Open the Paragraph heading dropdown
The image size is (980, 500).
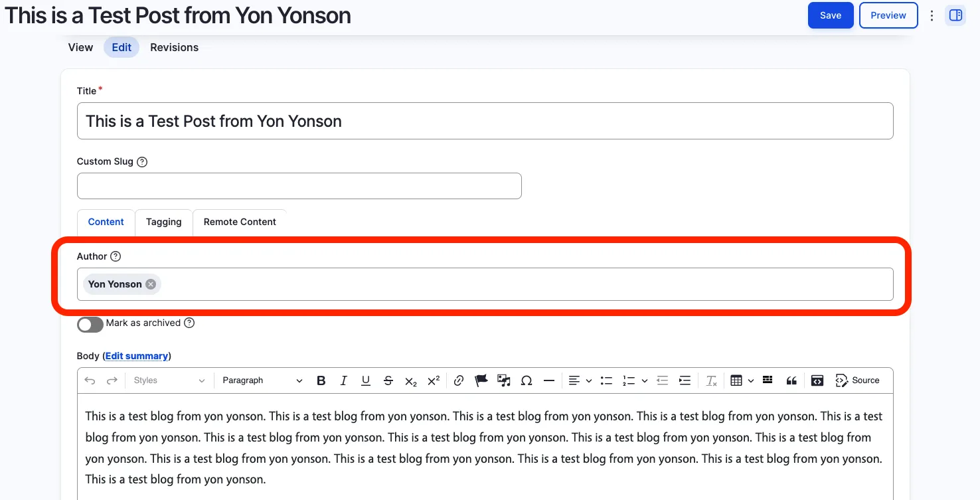[x=262, y=380]
